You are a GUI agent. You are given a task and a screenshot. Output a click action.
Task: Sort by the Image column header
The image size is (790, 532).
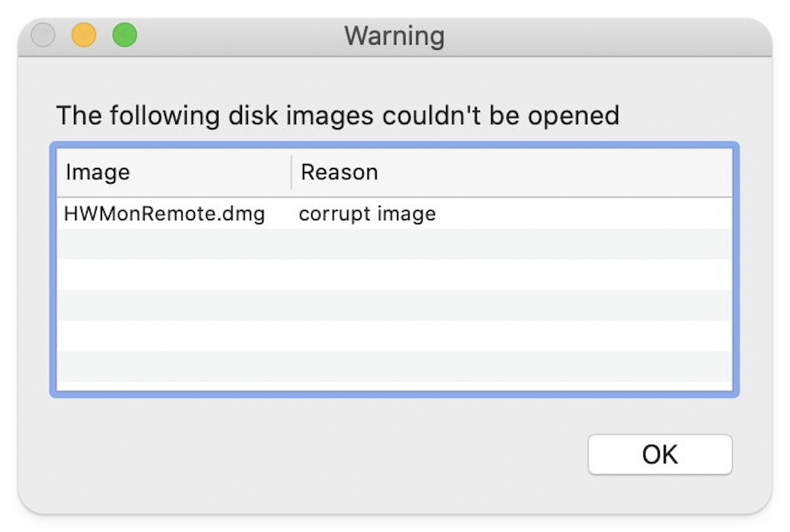coord(98,173)
